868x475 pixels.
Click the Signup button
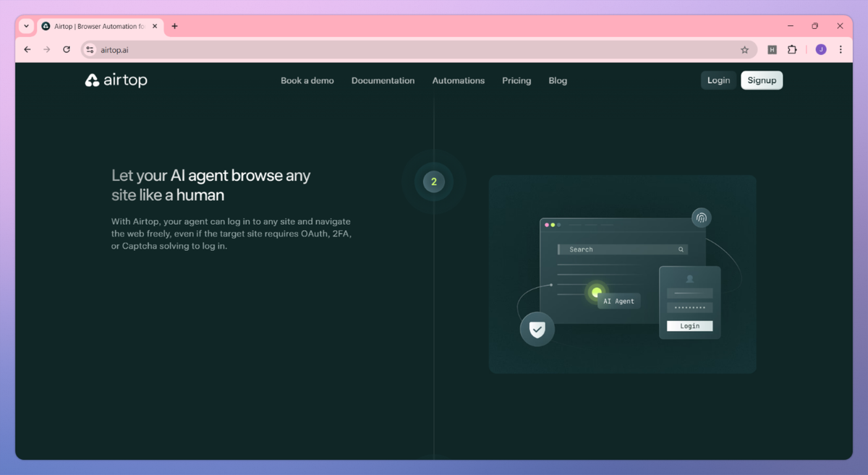(762, 80)
